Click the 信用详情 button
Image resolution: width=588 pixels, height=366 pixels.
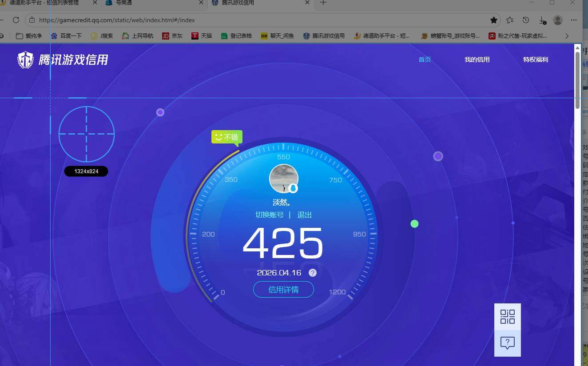(283, 290)
